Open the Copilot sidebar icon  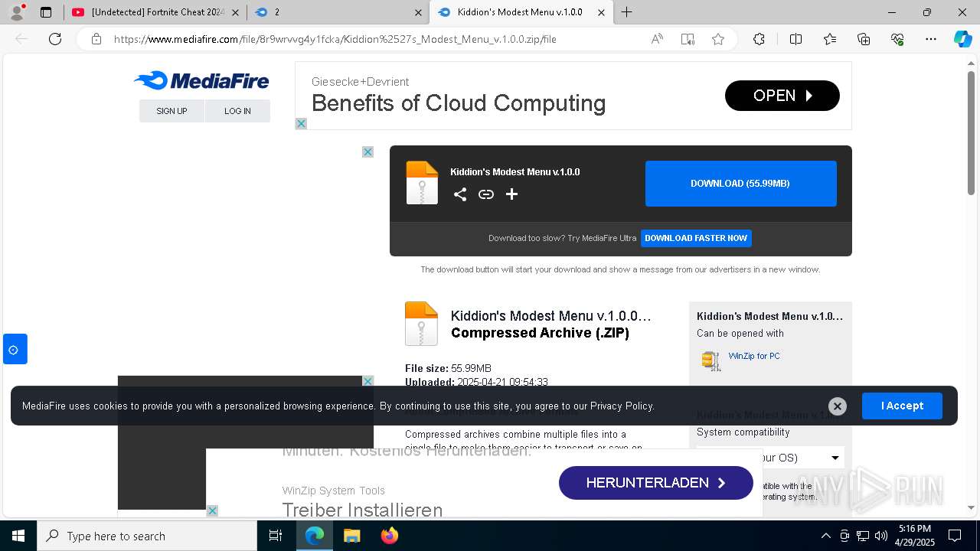(962, 39)
